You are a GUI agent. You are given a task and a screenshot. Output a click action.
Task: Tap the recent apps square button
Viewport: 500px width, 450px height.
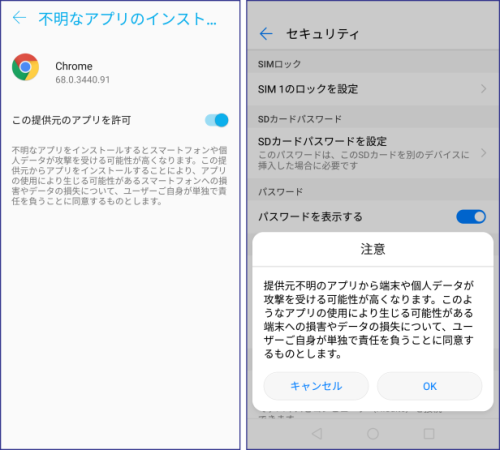429,433
